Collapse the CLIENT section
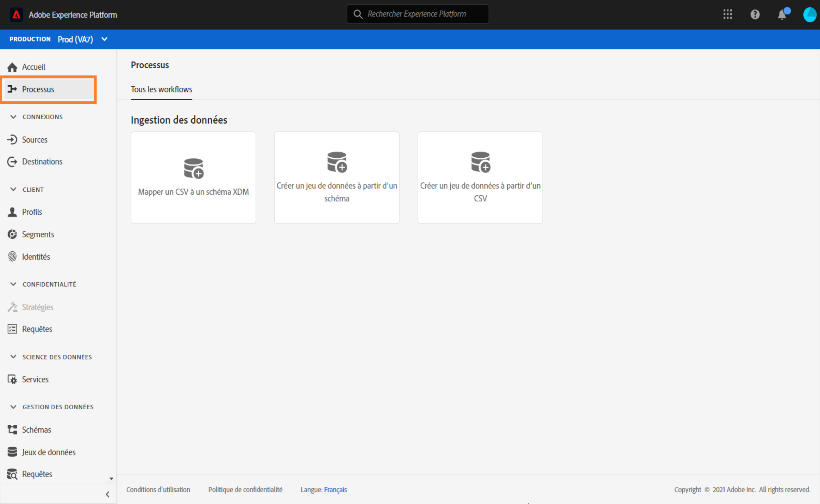 [13, 189]
